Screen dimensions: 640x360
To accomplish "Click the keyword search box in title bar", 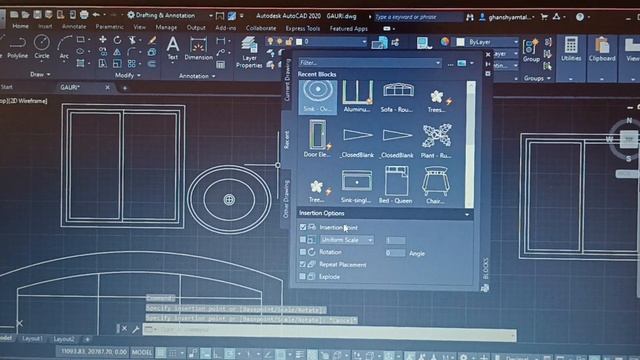I will [418, 17].
